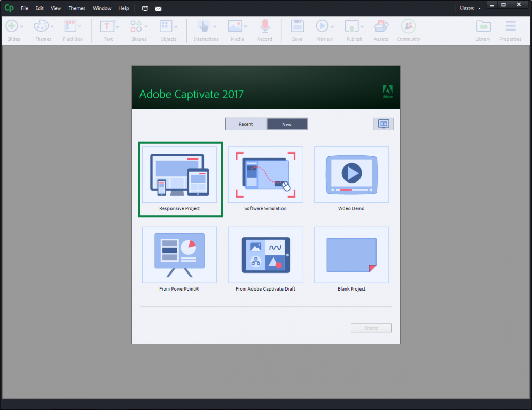532x410 pixels.
Task: Open the Library panel icon
Action: (483, 26)
